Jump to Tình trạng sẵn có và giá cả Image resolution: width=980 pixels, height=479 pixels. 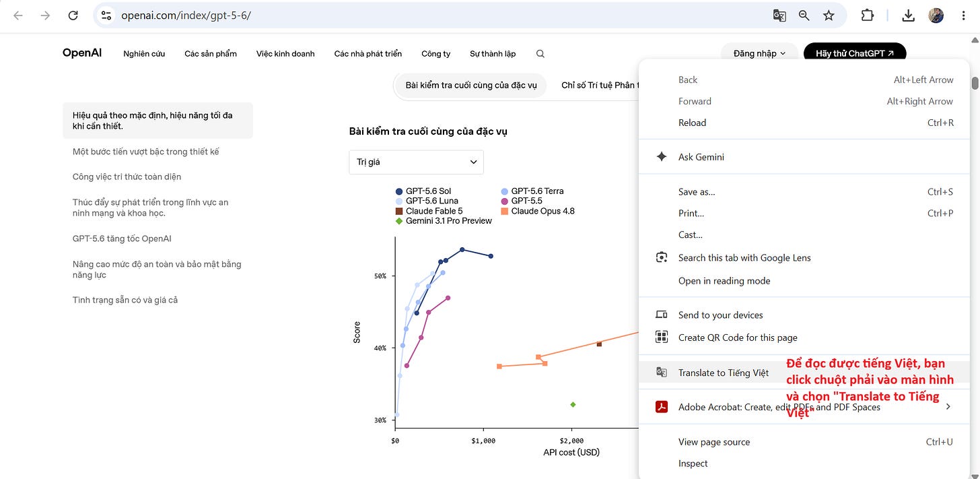pyautogui.click(x=125, y=300)
